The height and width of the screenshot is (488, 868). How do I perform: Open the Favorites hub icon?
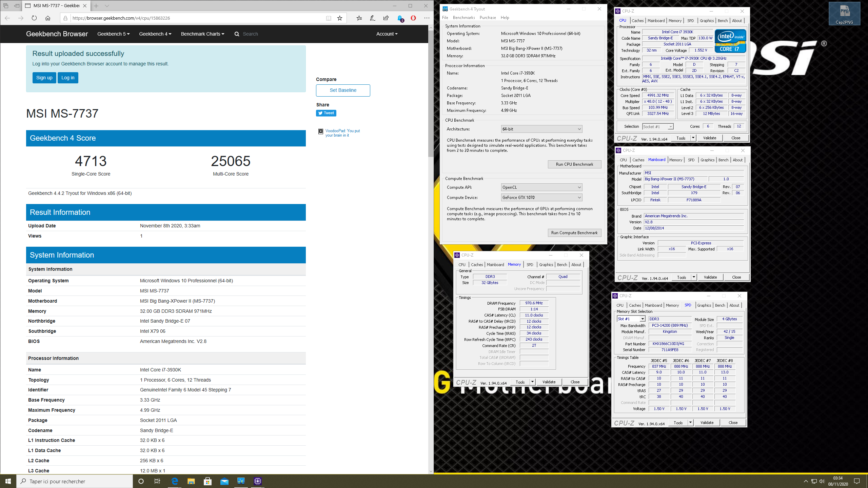pos(359,18)
